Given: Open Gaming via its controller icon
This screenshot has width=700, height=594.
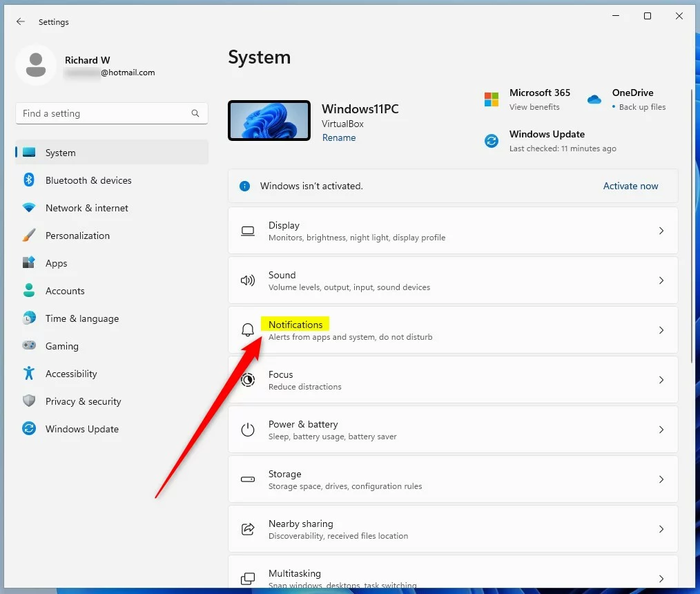Looking at the screenshot, I should [x=29, y=346].
